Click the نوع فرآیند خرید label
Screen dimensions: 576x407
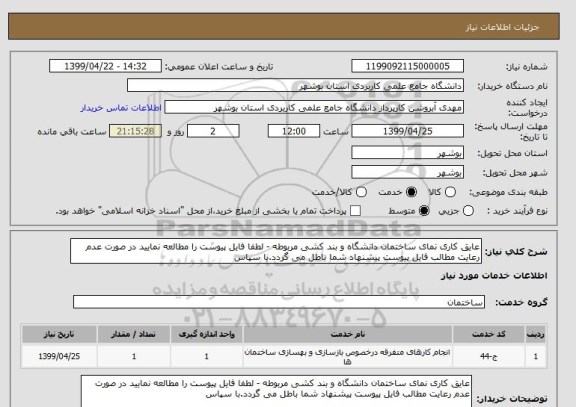click(518, 211)
